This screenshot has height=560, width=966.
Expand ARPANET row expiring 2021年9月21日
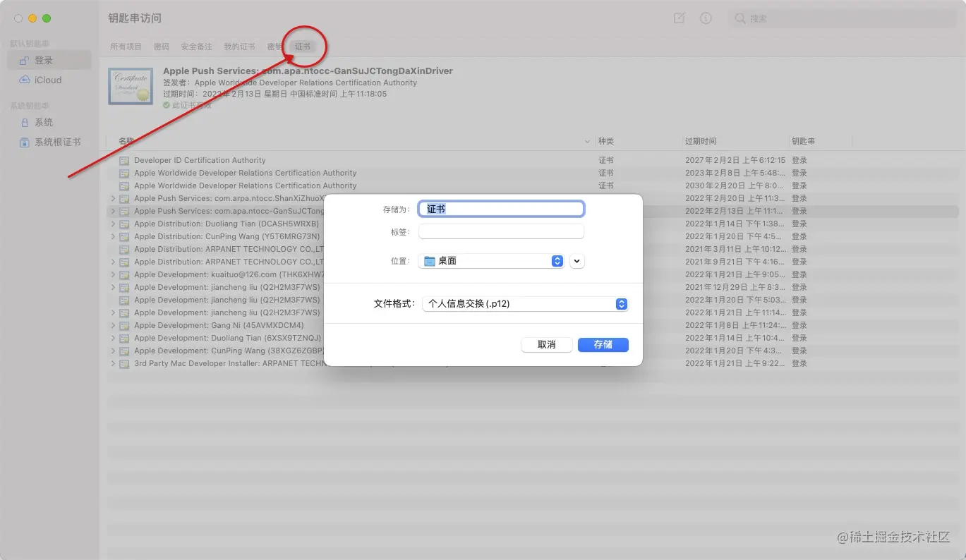(x=113, y=262)
